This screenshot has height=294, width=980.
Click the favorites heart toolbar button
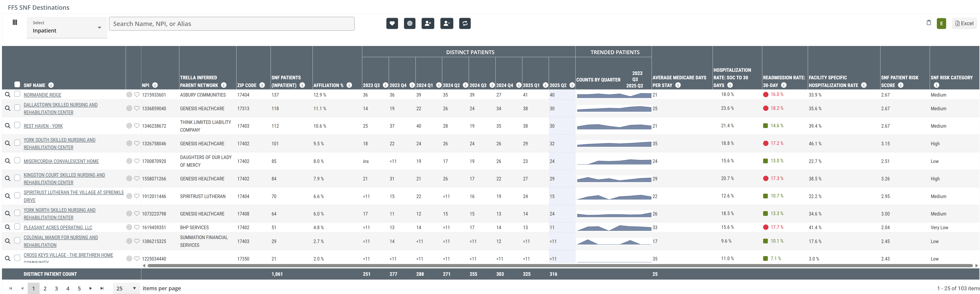(392, 24)
